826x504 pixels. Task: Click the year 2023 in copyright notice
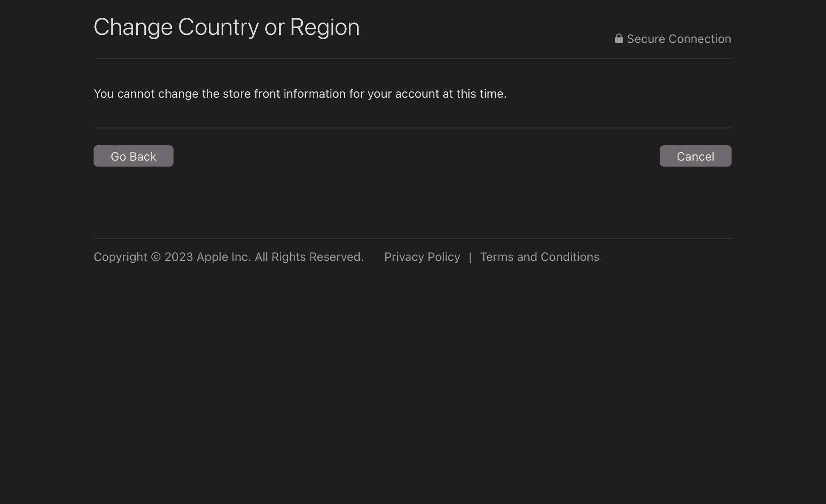point(179,257)
